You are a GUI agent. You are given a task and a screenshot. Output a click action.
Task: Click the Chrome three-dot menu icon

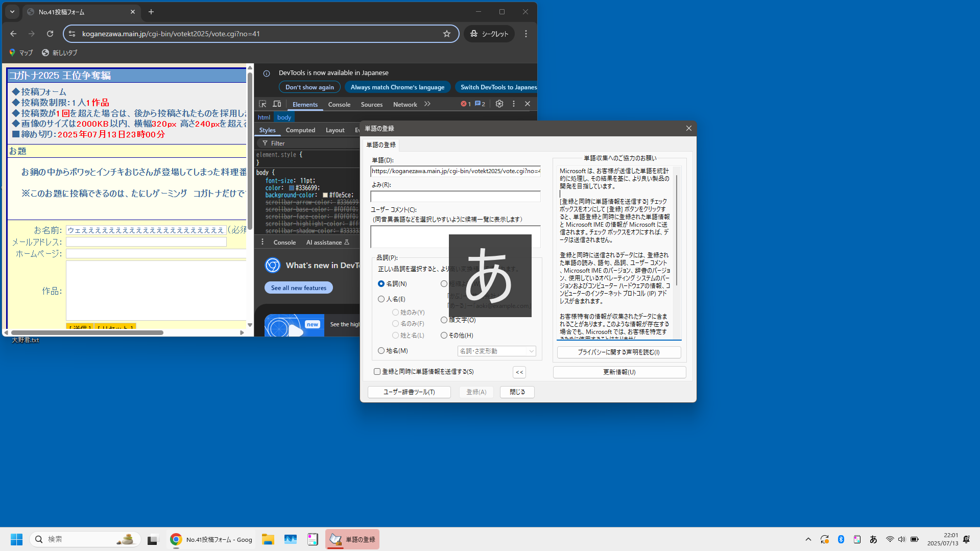pos(526,34)
